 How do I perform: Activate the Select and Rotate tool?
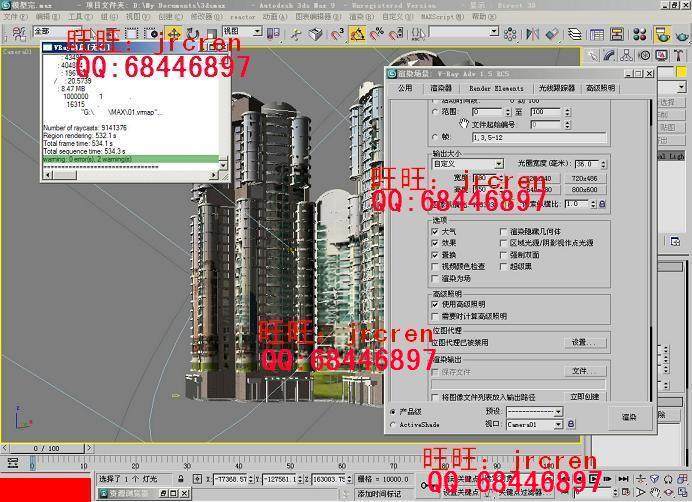(x=193, y=34)
